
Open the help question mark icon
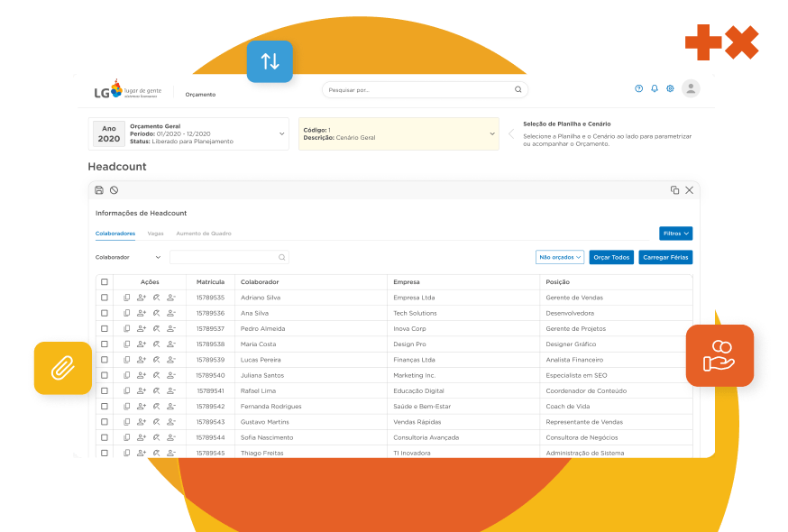639,88
